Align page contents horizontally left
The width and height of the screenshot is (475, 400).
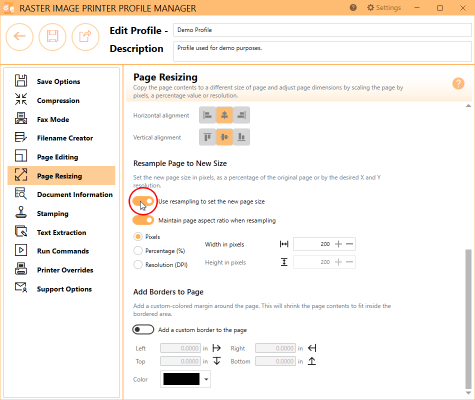(x=207, y=115)
